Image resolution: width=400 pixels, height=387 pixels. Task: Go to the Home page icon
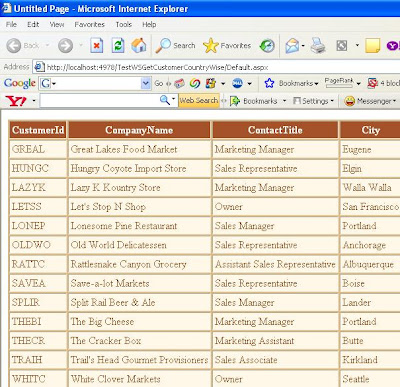[139, 46]
